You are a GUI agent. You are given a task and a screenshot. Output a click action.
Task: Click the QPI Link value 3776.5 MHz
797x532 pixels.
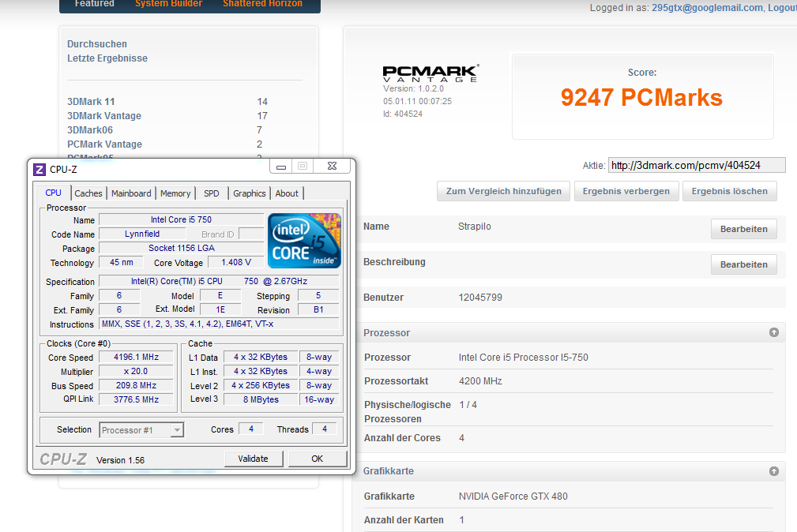point(136,399)
